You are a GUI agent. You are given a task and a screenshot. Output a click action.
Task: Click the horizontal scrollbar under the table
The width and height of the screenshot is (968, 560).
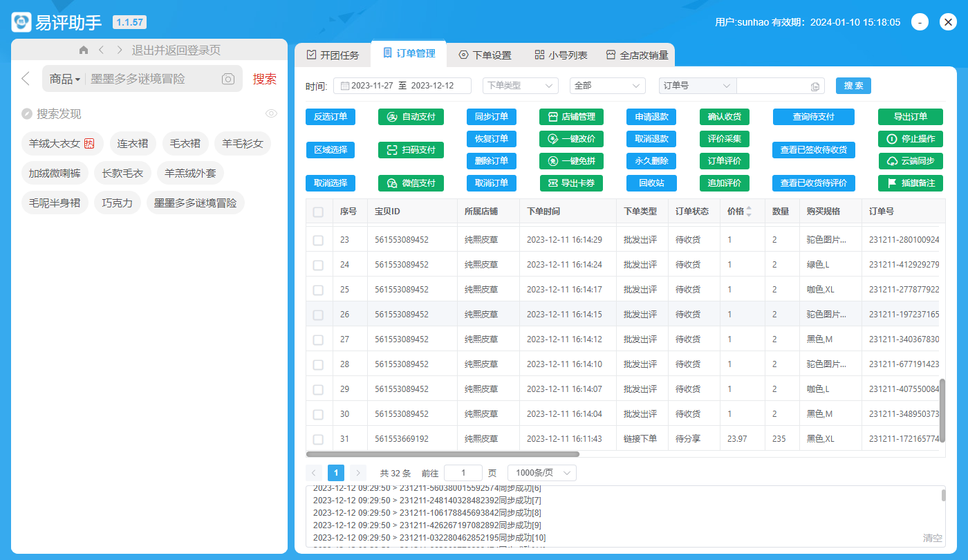pos(443,454)
